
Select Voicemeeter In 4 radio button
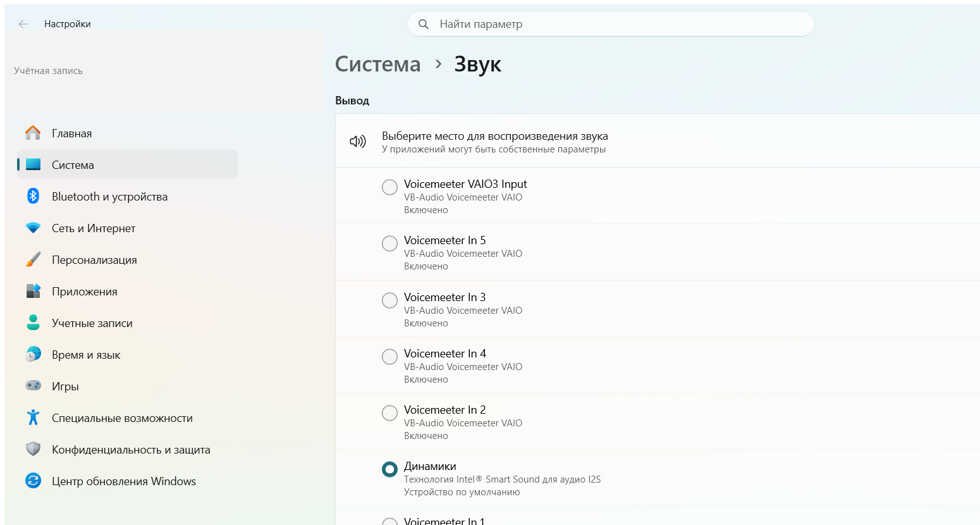pyautogui.click(x=389, y=357)
